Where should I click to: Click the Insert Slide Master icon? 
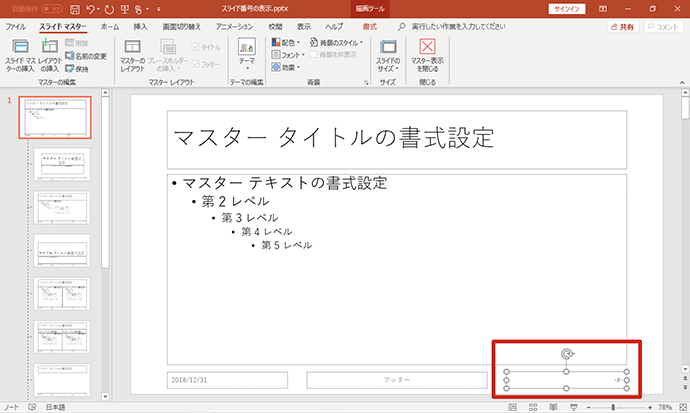pyautogui.click(x=20, y=47)
